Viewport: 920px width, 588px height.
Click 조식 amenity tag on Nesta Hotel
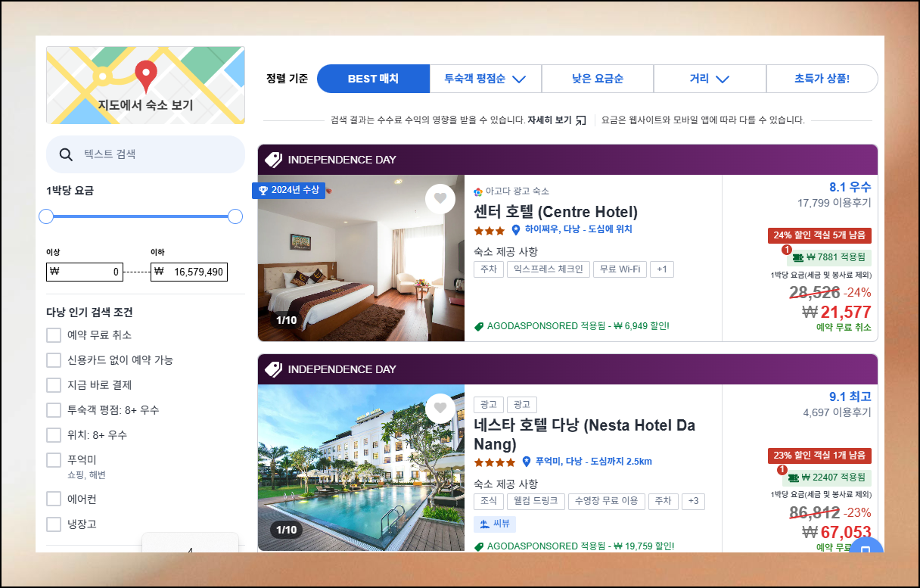[487, 501]
